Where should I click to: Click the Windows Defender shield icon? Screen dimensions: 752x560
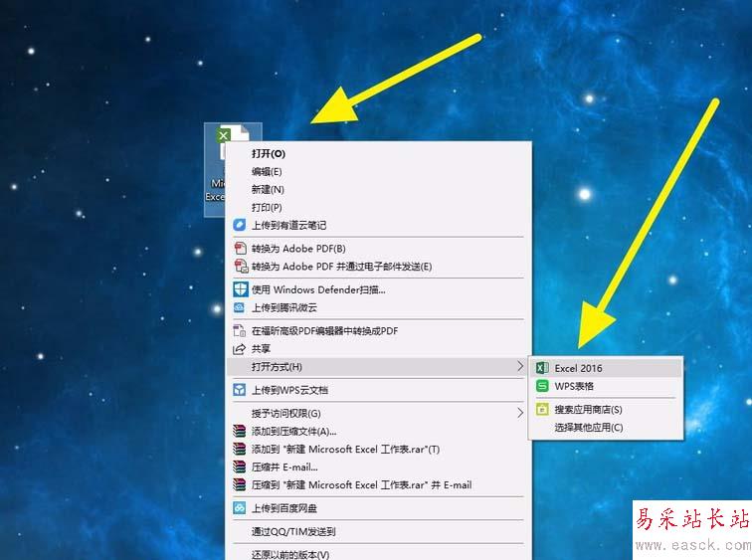241,289
